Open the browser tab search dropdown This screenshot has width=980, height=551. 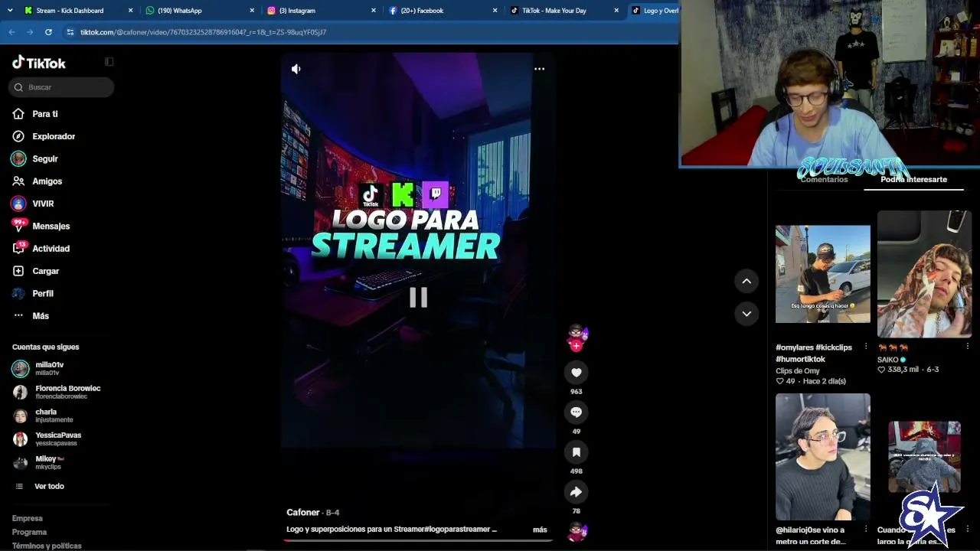point(9,11)
